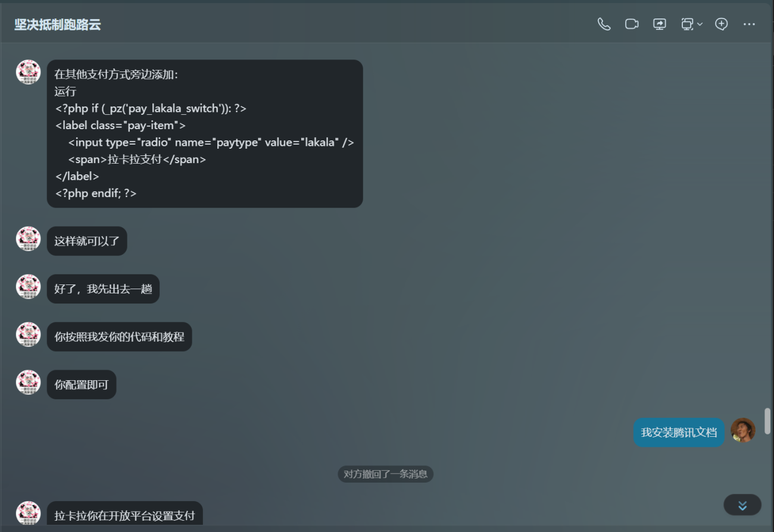
Task: Click the screen share monitor icon
Action: 660,24
